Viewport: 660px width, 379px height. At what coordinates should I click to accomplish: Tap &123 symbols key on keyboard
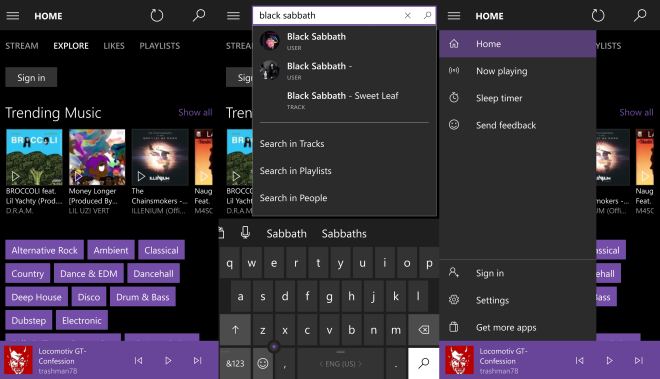tap(235, 363)
